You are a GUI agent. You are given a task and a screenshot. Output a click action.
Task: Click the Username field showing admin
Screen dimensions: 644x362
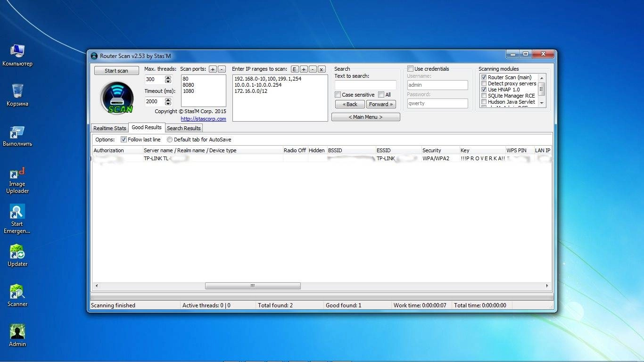pyautogui.click(x=437, y=85)
